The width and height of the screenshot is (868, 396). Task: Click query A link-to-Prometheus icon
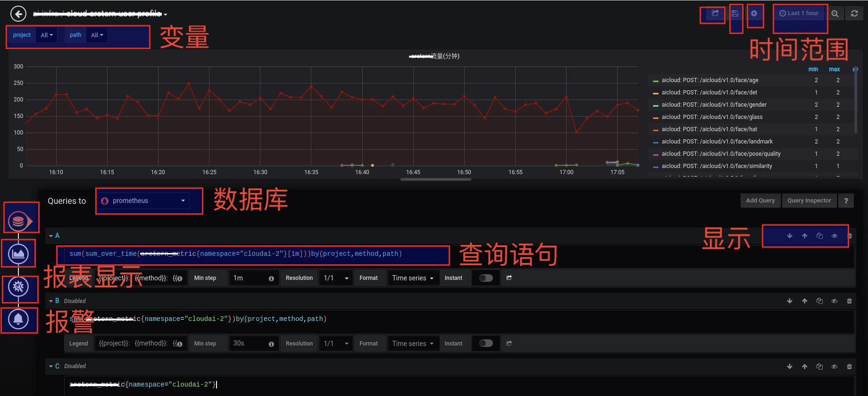click(x=509, y=278)
